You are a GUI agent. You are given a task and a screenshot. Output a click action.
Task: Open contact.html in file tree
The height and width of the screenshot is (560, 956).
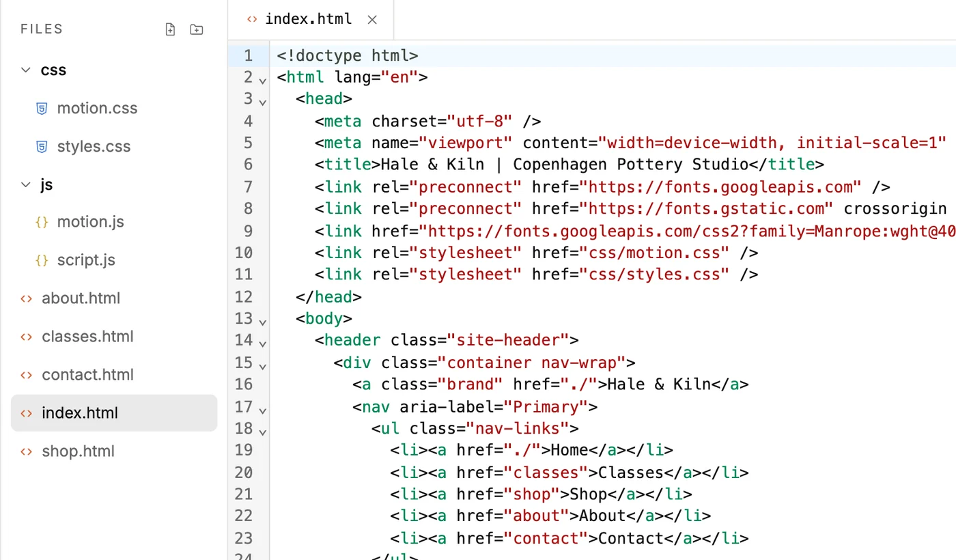(87, 375)
